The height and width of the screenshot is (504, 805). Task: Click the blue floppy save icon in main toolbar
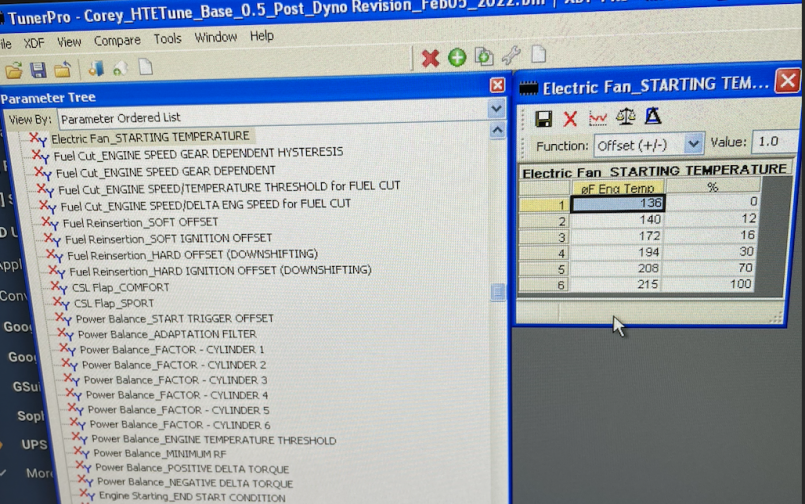point(38,70)
